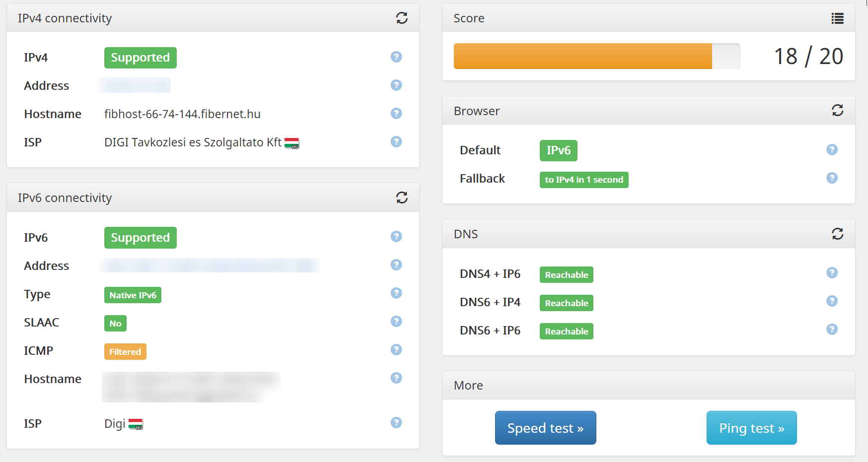The image size is (868, 462).
Task: Click the Hungarian flag beside Digi ISP
Action: pyautogui.click(x=136, y=424)
